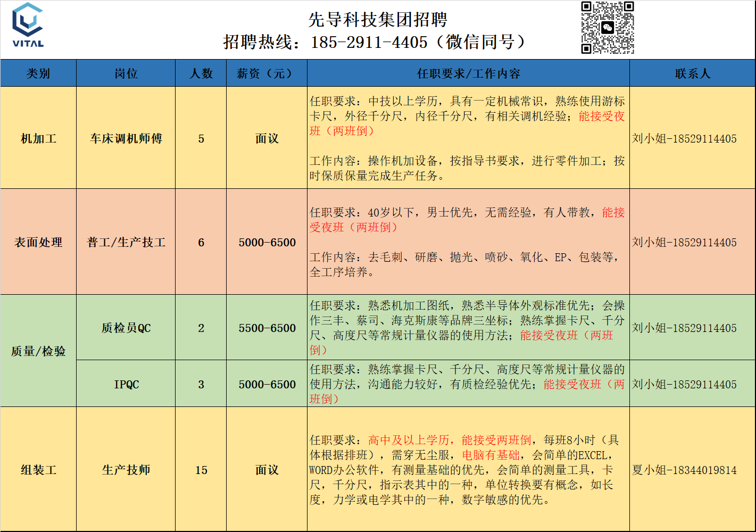Select the recruitment hotline 185-2911-4405 text

pyautogui.click(x=369, y=42)
